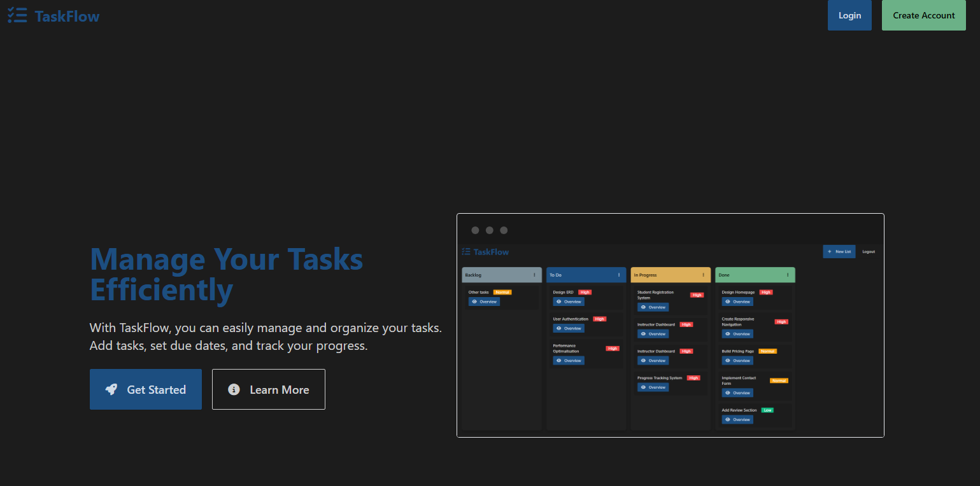This screenshot has height=486, width=980.
Task: Click the To Do column title in preview
Action: 555,275
